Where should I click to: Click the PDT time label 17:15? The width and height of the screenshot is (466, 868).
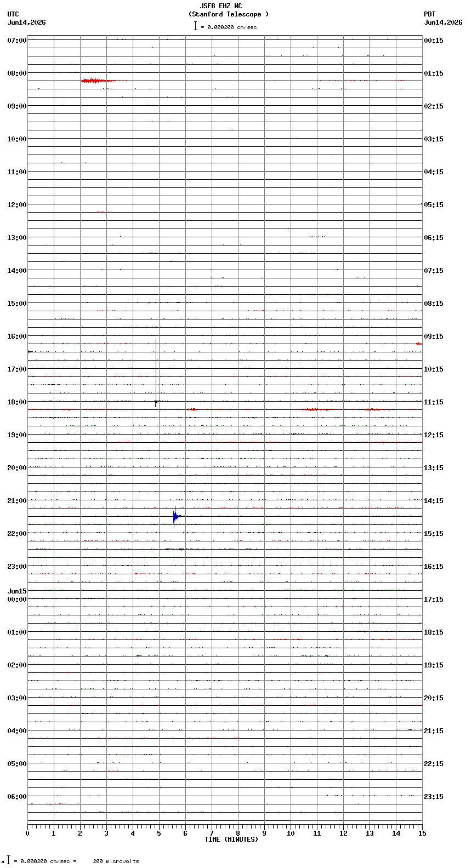(x=434, y=599)
